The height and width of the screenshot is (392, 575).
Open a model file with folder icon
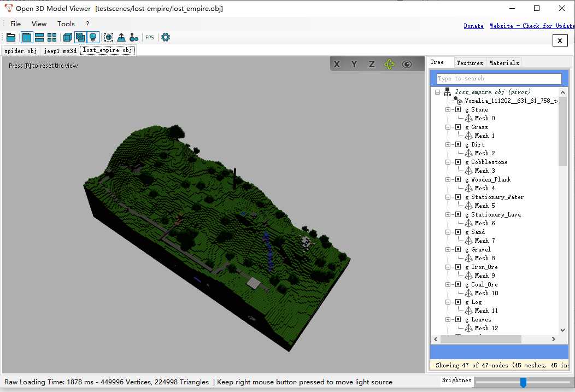pos(11,37)
